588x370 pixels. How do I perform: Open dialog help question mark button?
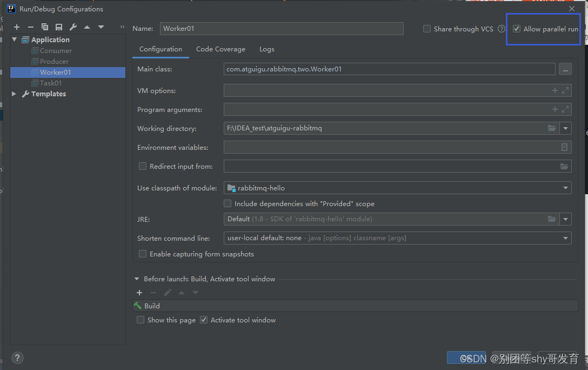click(17, 358)
